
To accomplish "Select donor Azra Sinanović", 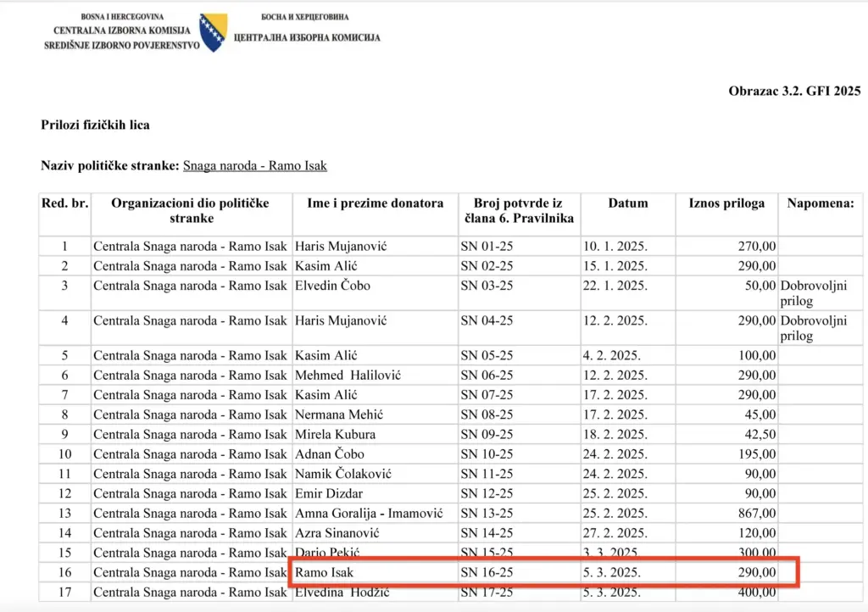I will 337,533.
